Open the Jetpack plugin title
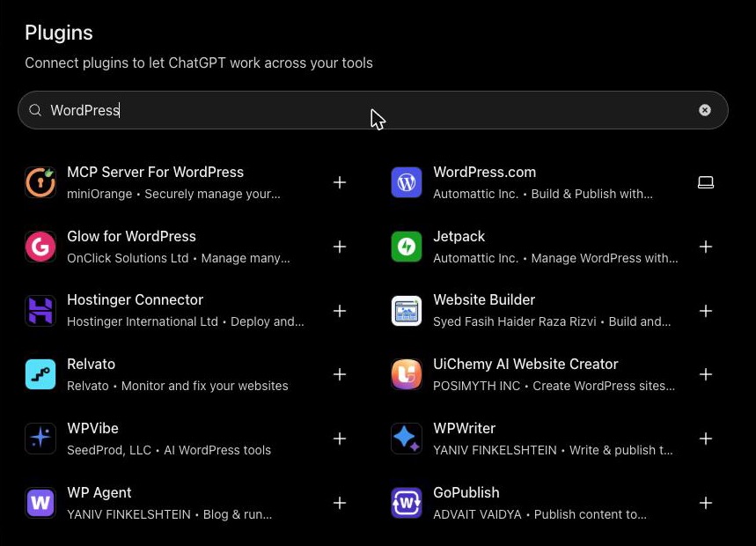 pos(459,236)
